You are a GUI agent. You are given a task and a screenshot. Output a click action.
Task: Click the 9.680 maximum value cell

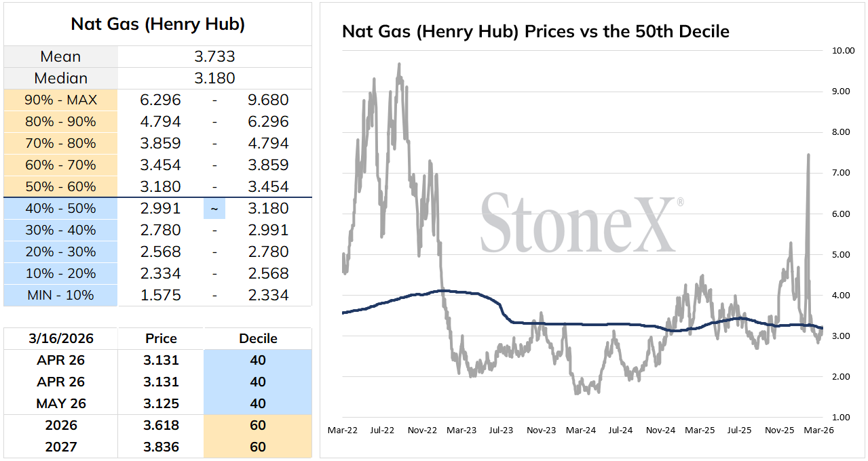pos(268,100)
